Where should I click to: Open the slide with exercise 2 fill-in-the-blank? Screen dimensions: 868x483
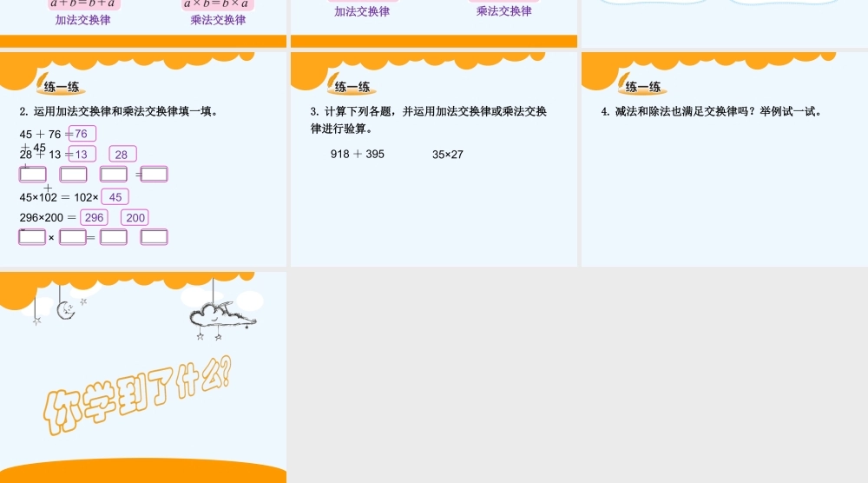tap(143, 159)
